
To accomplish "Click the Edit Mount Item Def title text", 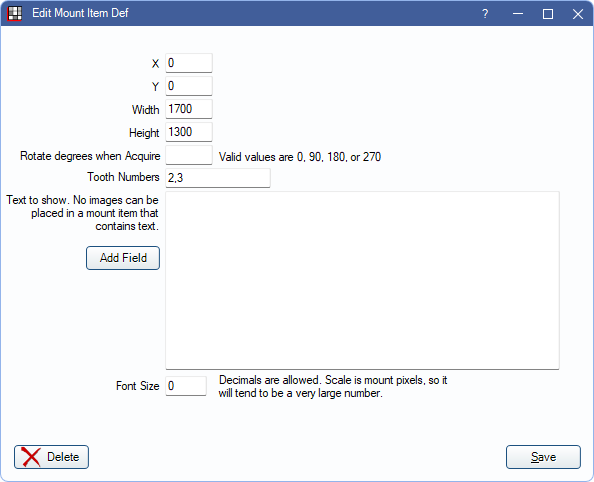I will 80,13.
